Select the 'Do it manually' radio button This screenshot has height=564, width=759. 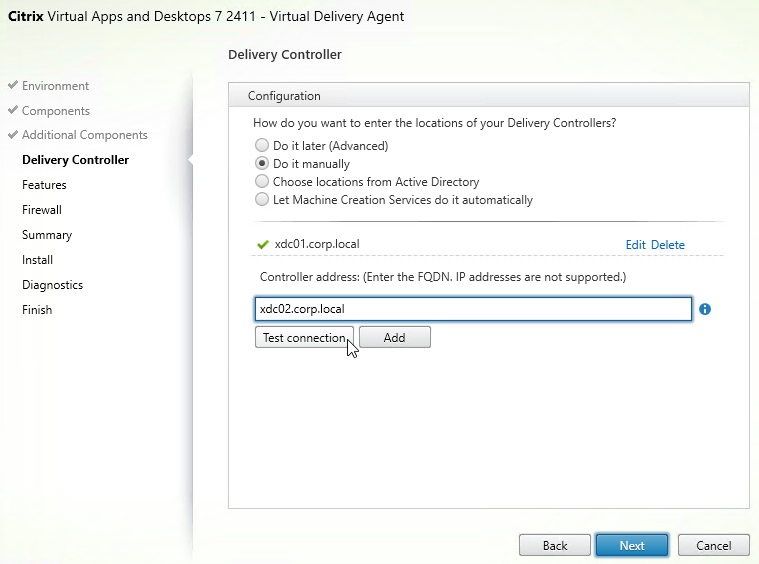click(262, 163)
